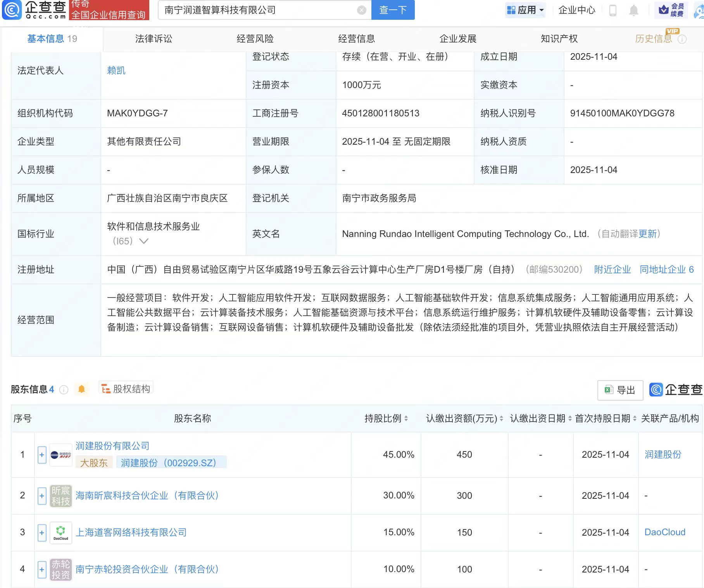The image size is (704, 588).
Task: Switch to the 法律诉讼 tab
Action: pyautogui.click(x=153, y=38)
